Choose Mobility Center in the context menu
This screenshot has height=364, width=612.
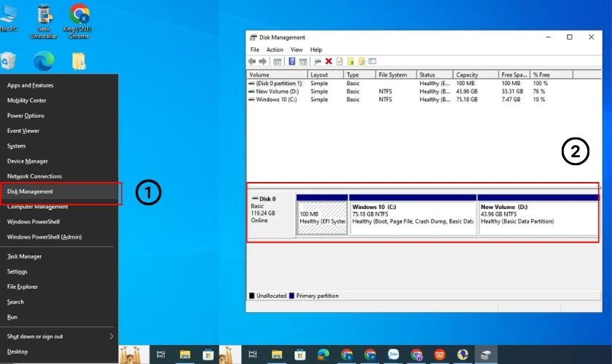coord(59,100)
